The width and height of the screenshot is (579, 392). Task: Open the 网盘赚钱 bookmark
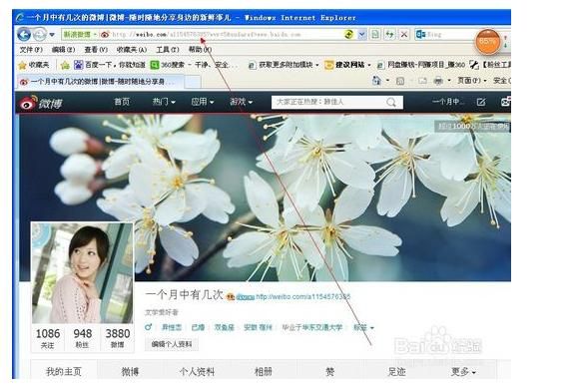coord(420,65)
